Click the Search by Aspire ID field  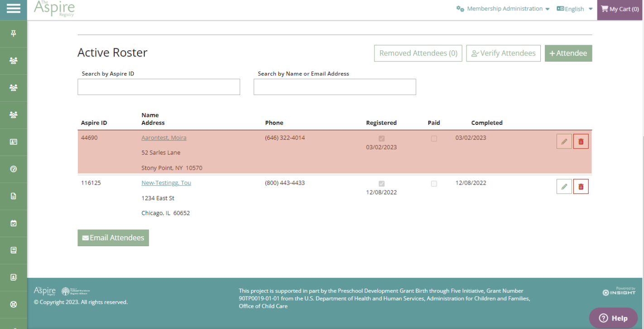(x=159, y=87)
